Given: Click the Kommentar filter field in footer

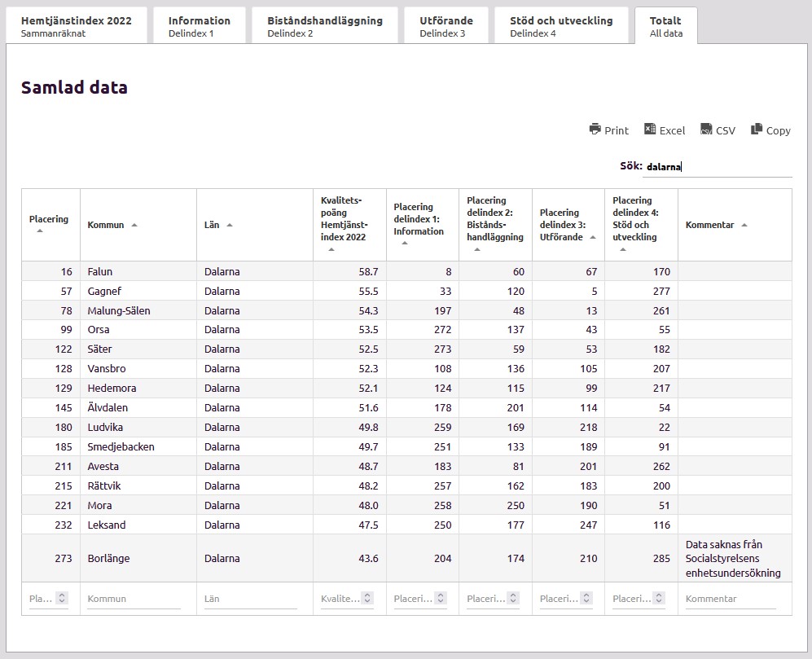Looking at the screenshot, I should coord(730,599).
